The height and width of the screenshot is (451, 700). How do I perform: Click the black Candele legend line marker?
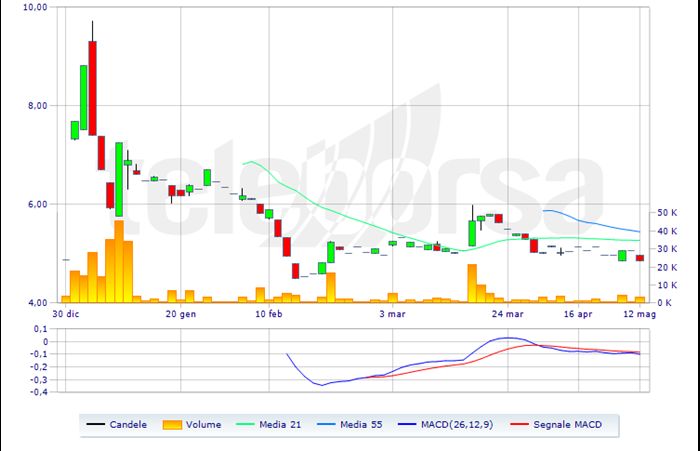click(x=96, y=424)
